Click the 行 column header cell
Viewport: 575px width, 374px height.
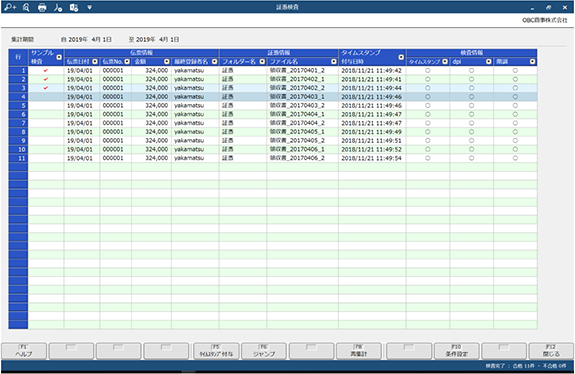pos(18,57)
